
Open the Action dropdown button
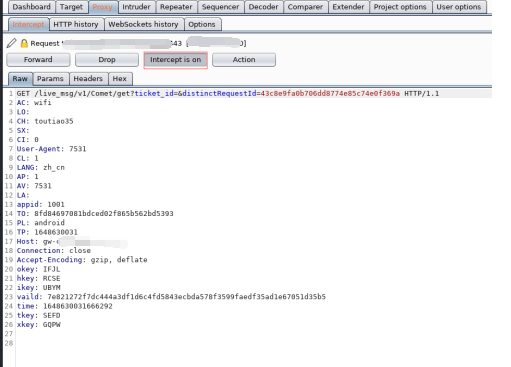[x=244, y=60]
